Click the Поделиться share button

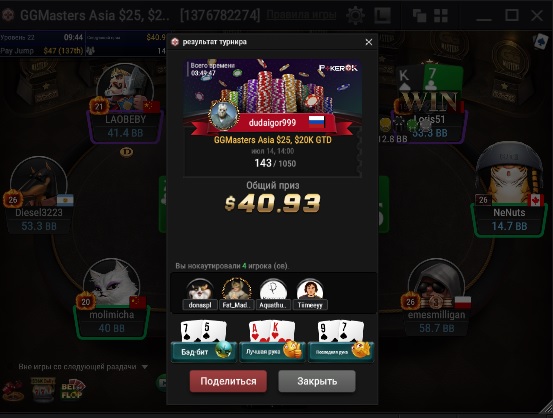pos(228,381)
